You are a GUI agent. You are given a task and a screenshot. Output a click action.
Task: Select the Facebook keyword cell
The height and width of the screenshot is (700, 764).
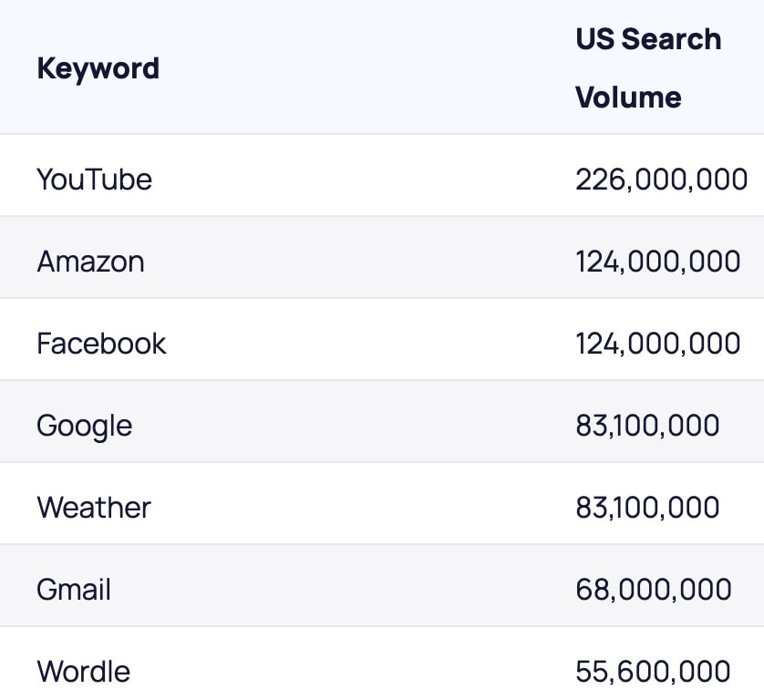tap(101, 344)
